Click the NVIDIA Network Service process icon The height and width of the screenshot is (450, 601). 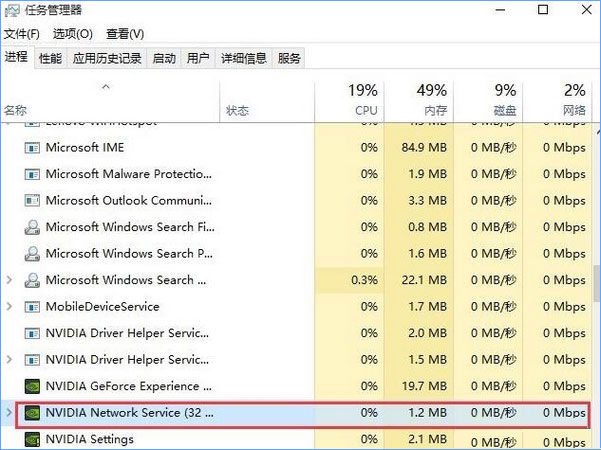(x=31, y=412)
